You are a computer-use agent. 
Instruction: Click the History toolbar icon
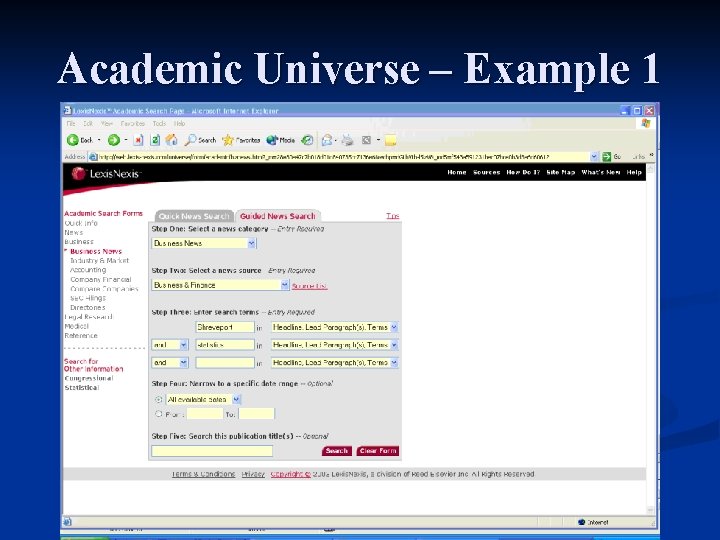click(x=307, y=140)
